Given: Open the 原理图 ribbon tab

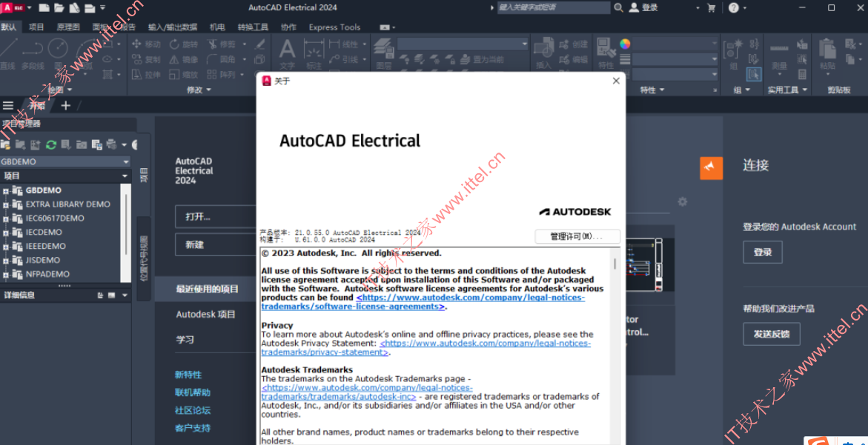Looking at the screenshot, I should click(x=68, y=27).
